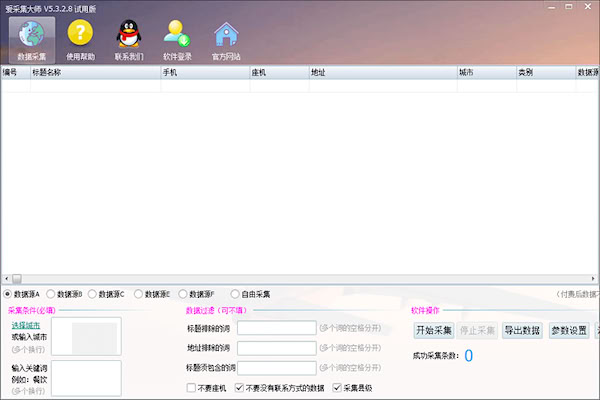Image resolution: width=600 pixels, height=400 pixels.
Task: Visit 官方网站 house icon
Action: (226, 40)
